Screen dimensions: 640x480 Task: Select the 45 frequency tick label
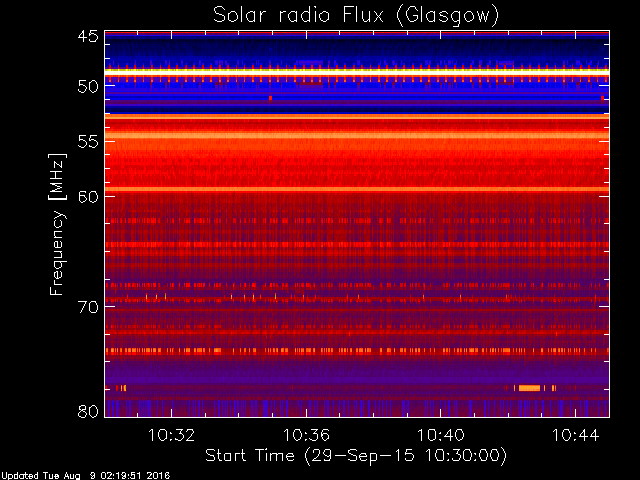pos(88,36)
